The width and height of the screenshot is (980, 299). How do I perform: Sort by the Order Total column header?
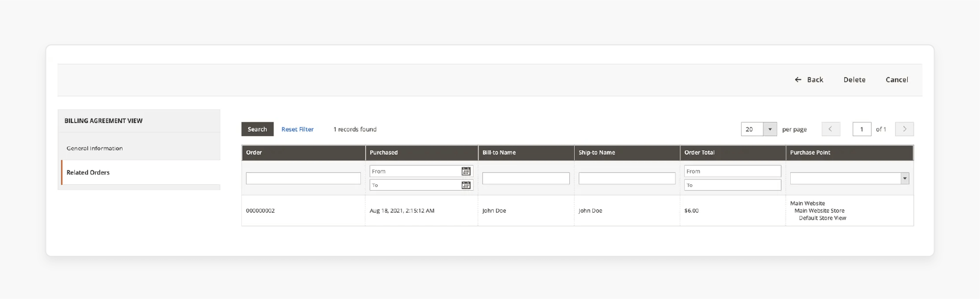coord(733,153)
